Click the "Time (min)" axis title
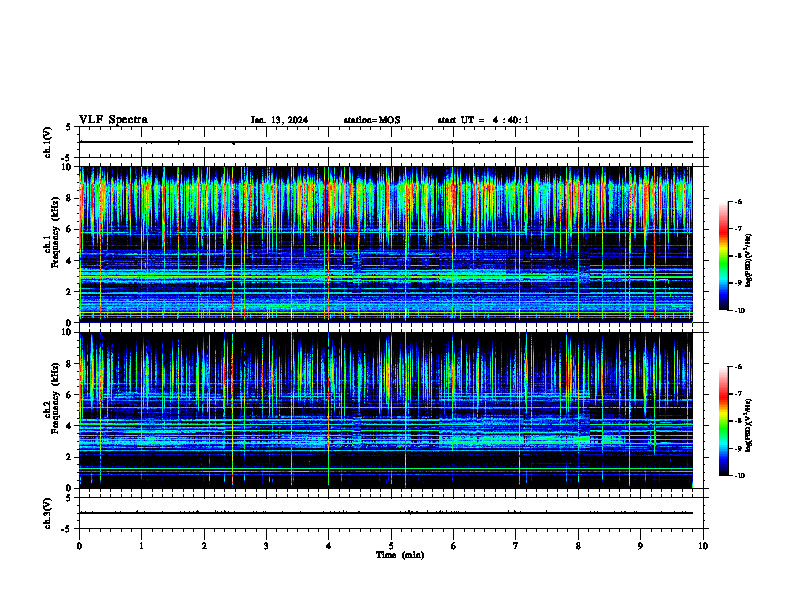The height and width of the screenshot is (612, 792). tap(400, 555)
